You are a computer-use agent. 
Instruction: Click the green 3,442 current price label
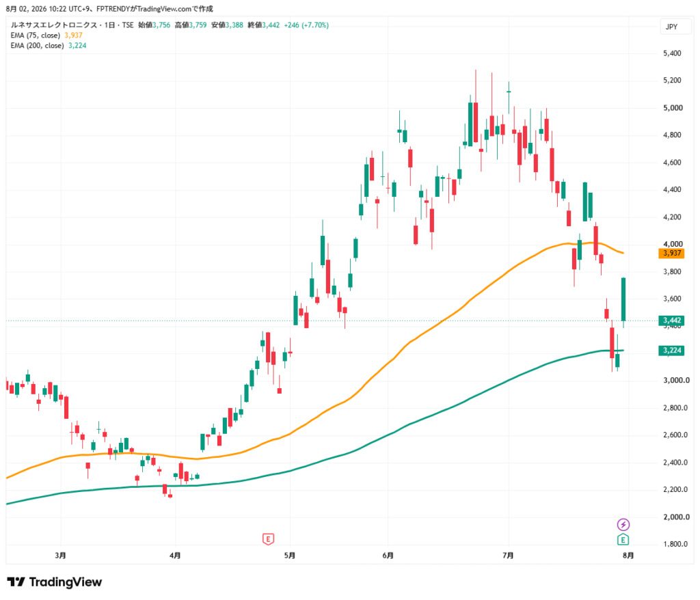671,320
